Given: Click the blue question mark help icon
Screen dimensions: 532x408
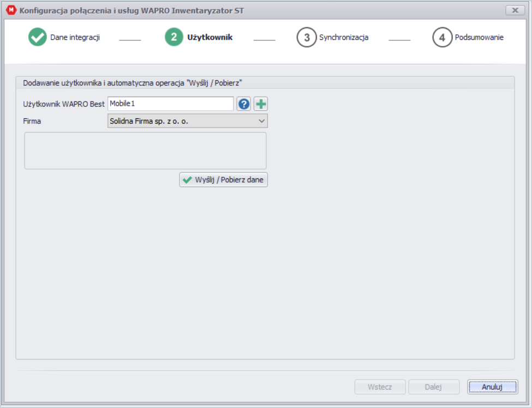Looking at the screenshot, I should pyautogui.click(x=243, y=104).
